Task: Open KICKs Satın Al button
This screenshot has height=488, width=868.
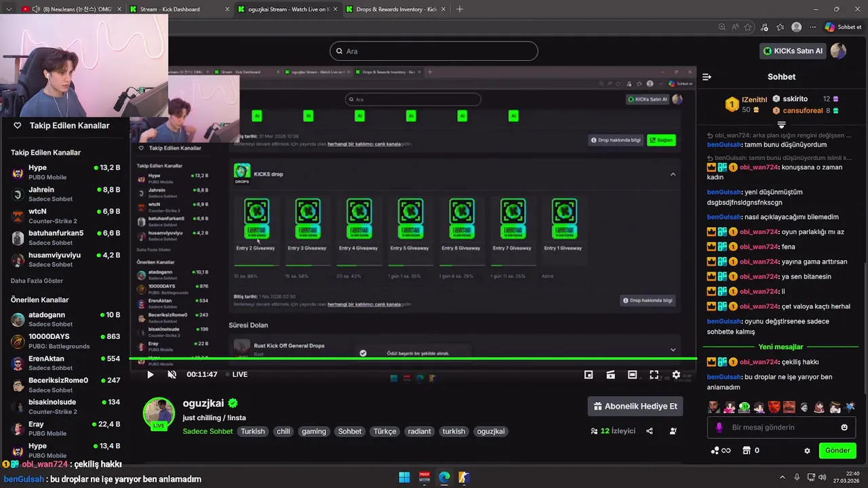Action: [x=793, y=51]
